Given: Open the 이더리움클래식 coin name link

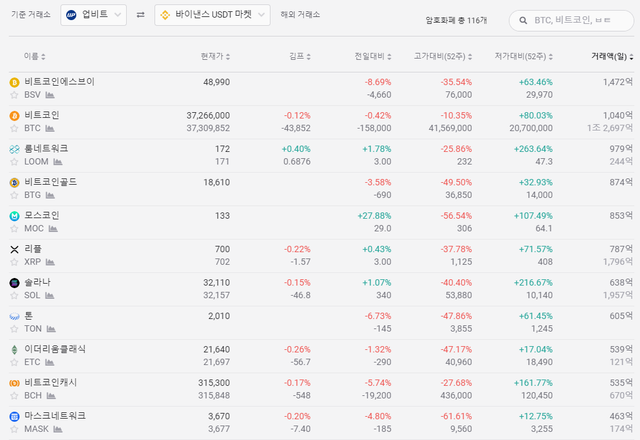Looking at the screenshot, I should click(x=55, y=349).
